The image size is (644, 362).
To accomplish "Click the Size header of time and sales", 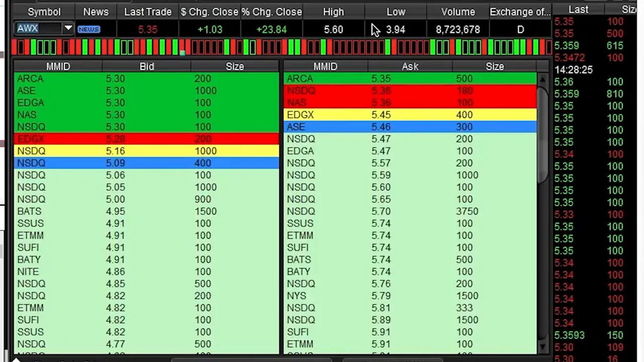I will point(629,9).
